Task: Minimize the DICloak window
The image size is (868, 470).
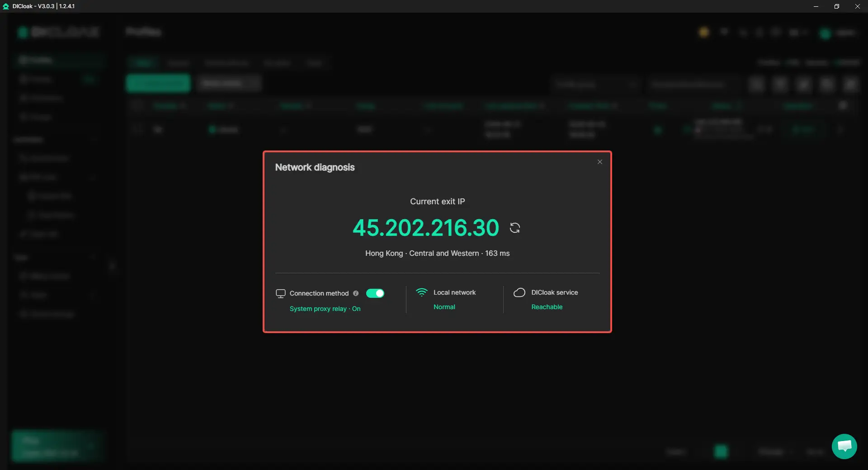Action: 816,6
